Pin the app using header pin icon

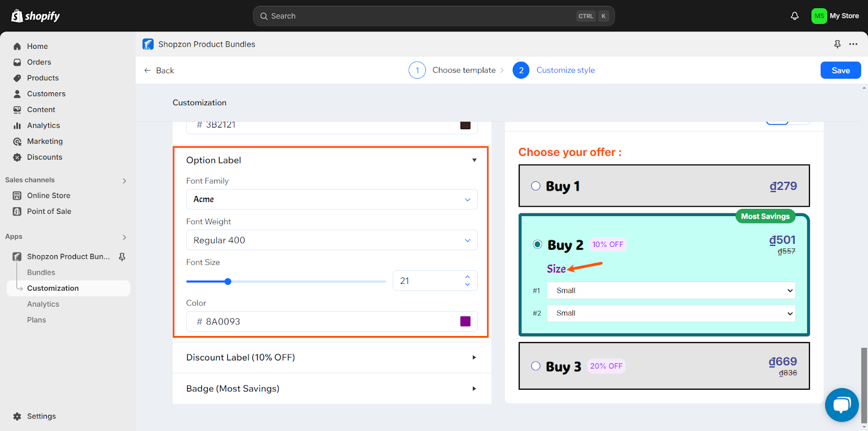click(837, 44)
